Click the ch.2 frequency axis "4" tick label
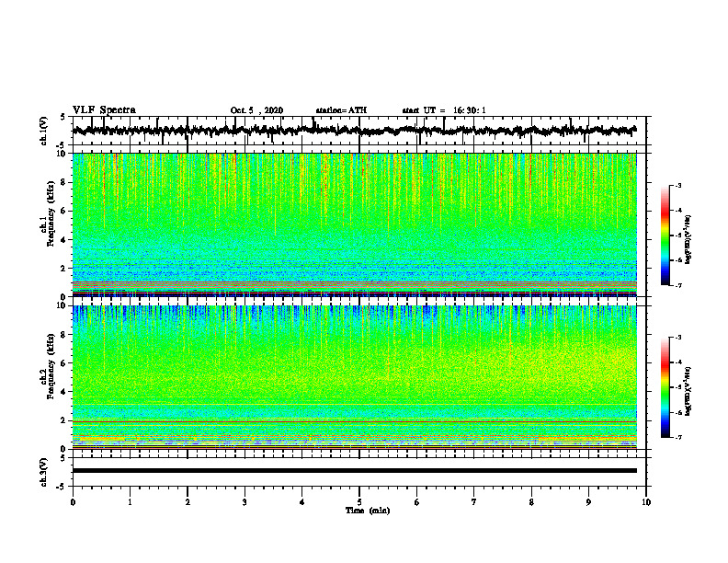Screen dimensions: 728x563 63,392
